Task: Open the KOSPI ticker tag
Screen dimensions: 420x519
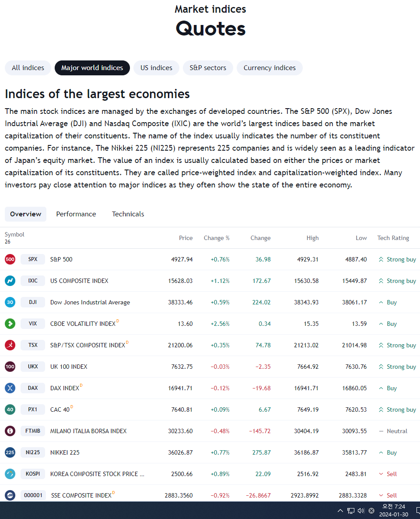Action: (x=33, y=474)
